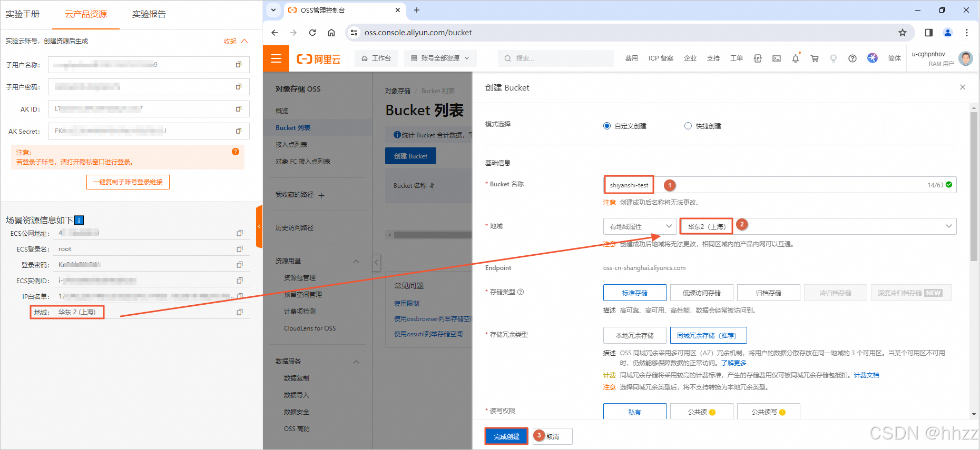Viewport: 980px width, 450px height.
Task: Collapse the OSS sidebar with arrow handle
Action: (x=377, y=262)
